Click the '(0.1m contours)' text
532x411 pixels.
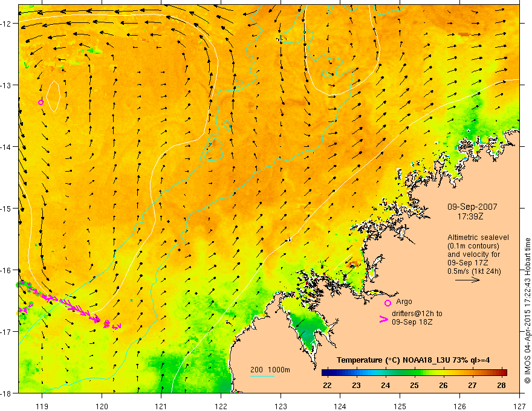[473, 246]
